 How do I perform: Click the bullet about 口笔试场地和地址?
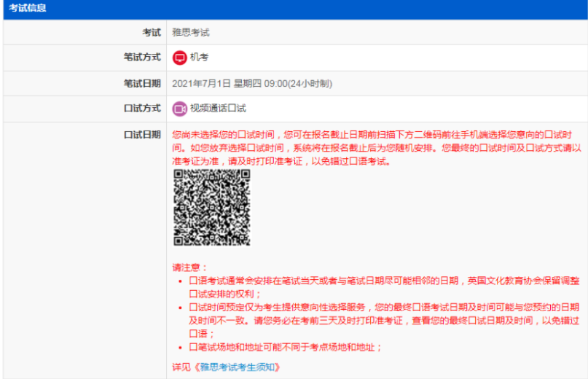pos(286,347)
